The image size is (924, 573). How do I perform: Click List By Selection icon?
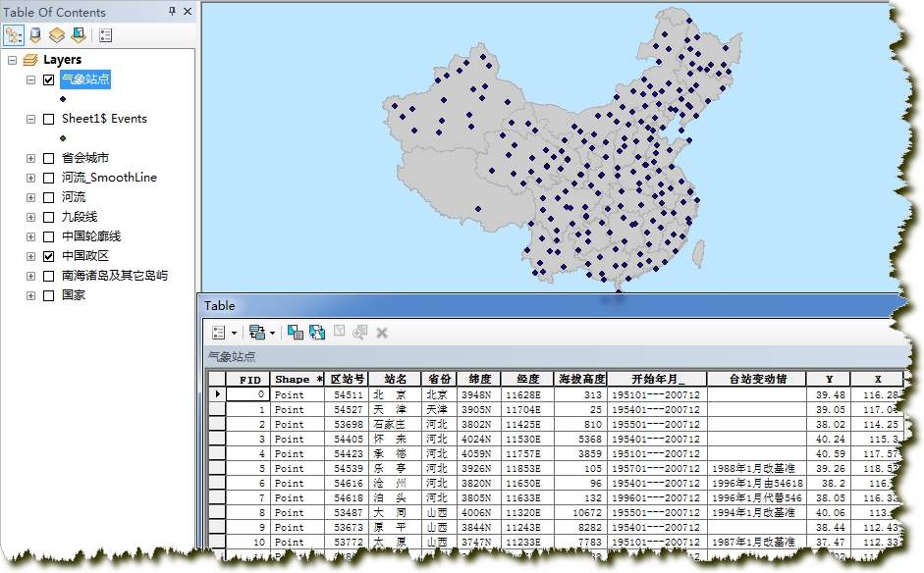pyautogui.click(x=78, y=35)
